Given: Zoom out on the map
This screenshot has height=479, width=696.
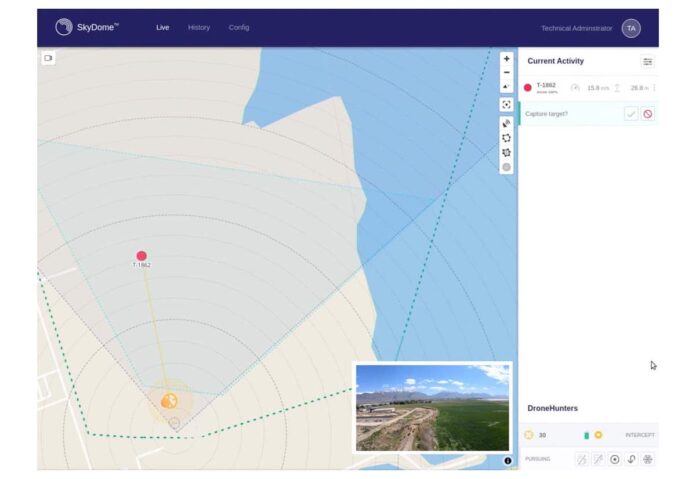Looking at the screenshot, I should tap(506, 72).
